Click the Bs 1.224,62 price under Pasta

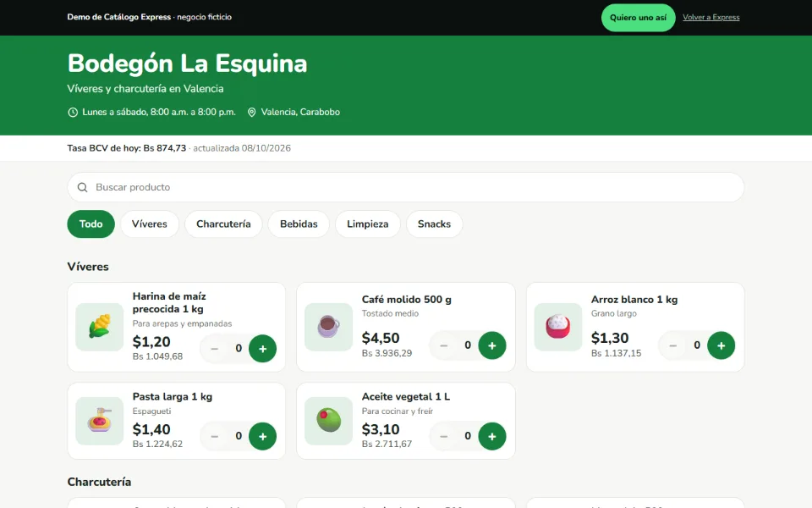tap(157, 444)
